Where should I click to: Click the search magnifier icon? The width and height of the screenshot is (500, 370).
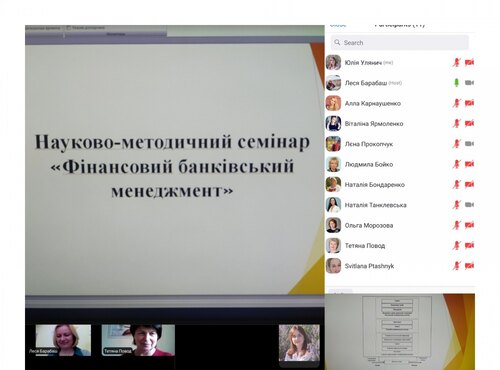tap(337, 43)
